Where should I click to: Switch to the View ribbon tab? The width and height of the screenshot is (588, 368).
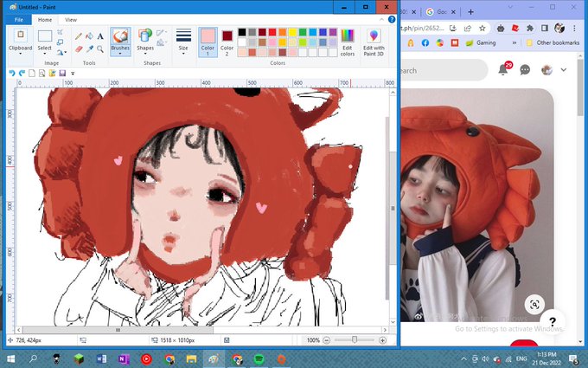click(x=71, y=20)
